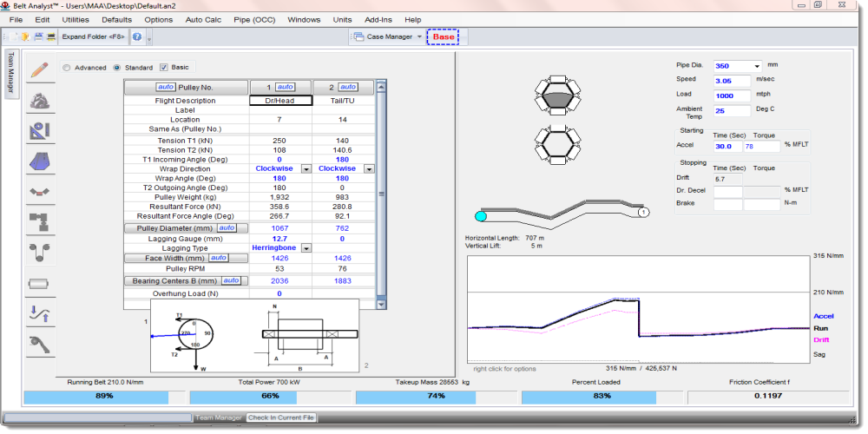
Task: Open Wrap Direction dropdown for pulley 2
Action: click(369, 169)
